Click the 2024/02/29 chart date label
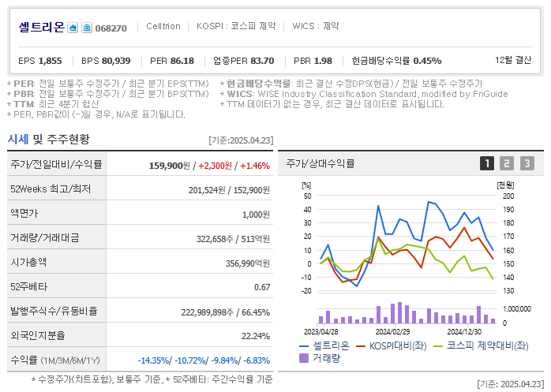 [x=392, y=331]
